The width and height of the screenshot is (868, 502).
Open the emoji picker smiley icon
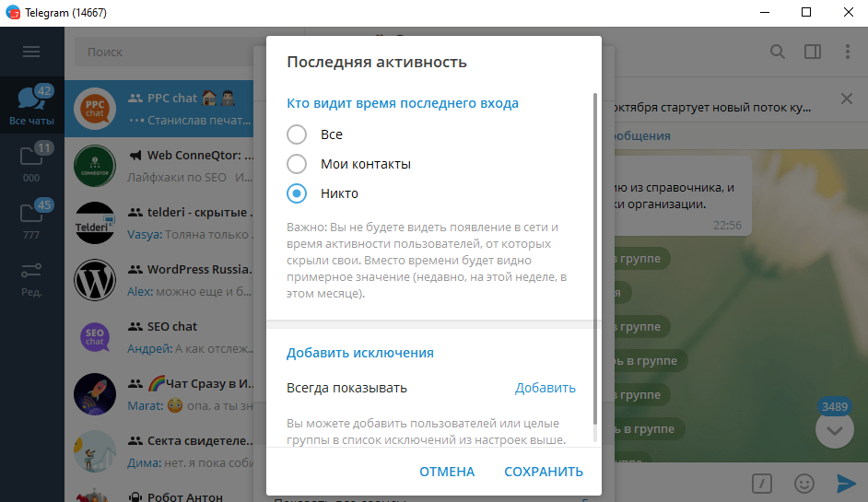tap(803, 483)
